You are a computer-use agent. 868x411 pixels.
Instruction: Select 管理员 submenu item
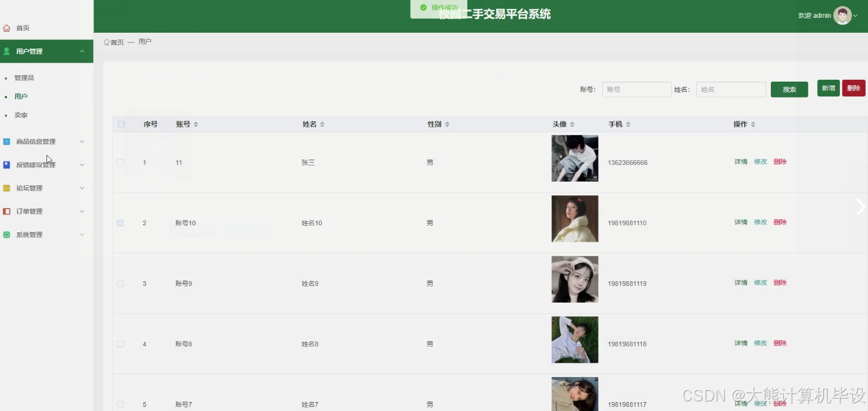point(24,78)
